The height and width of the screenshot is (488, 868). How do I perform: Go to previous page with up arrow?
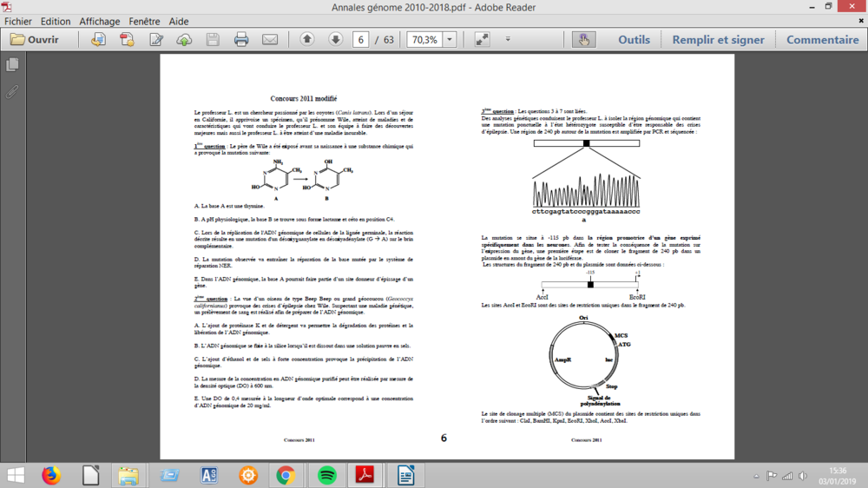point(307,40)
